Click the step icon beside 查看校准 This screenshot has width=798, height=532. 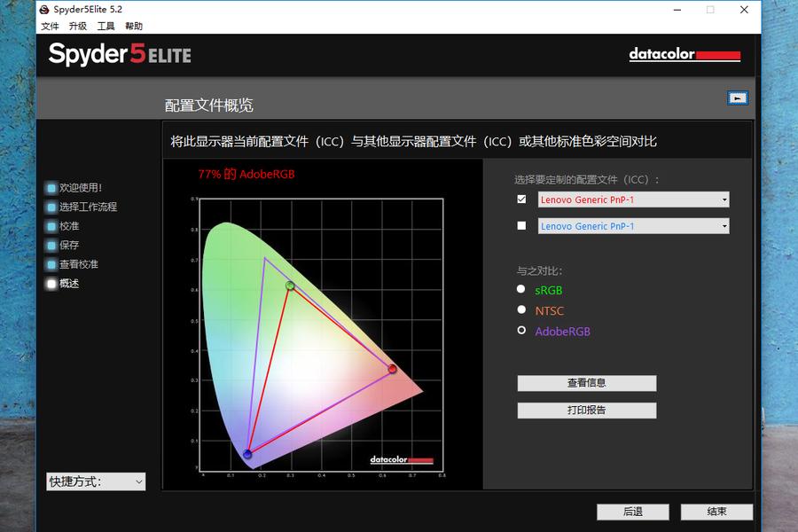pyautogui.click(x=51, y=264)
